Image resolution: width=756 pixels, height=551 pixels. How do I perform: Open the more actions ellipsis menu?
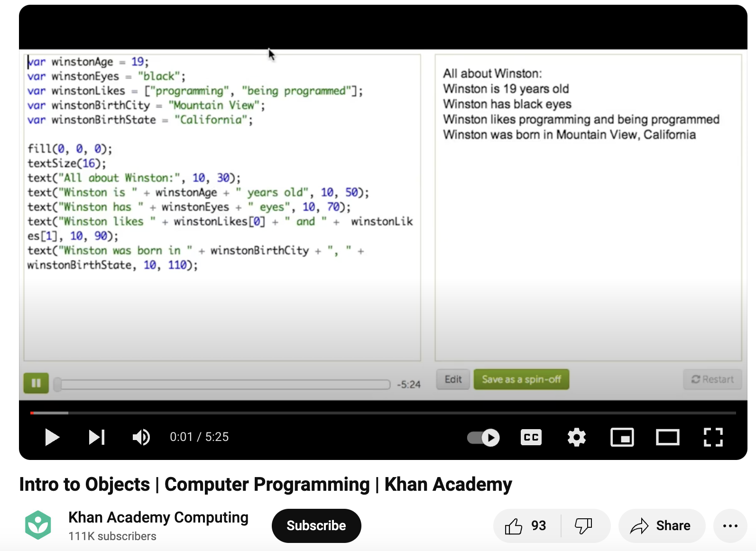[x=730, y=525]
